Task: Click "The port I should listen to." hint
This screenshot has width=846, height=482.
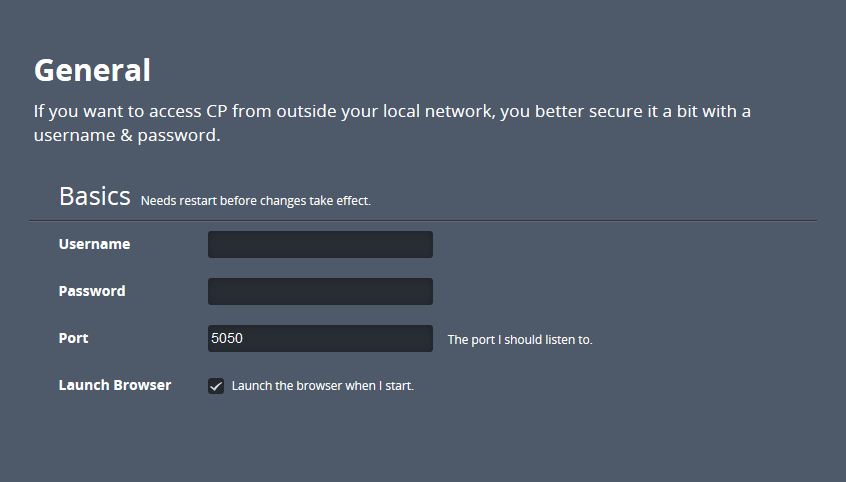Action: point(520,340)
